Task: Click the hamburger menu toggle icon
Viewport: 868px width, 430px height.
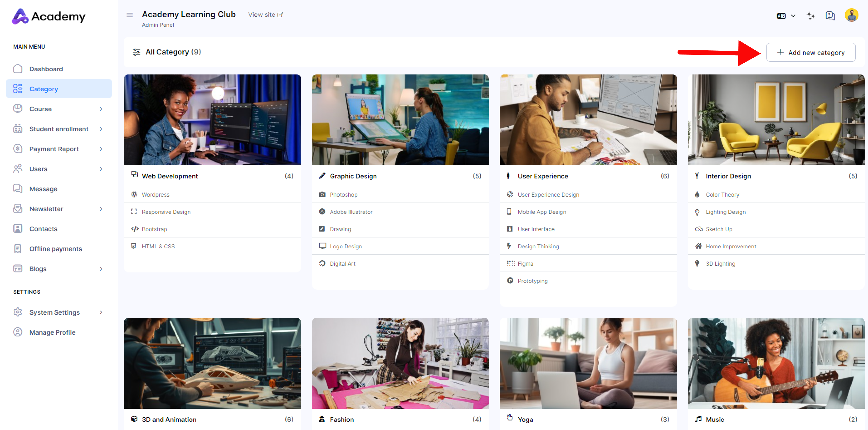Action: [129, 15]
